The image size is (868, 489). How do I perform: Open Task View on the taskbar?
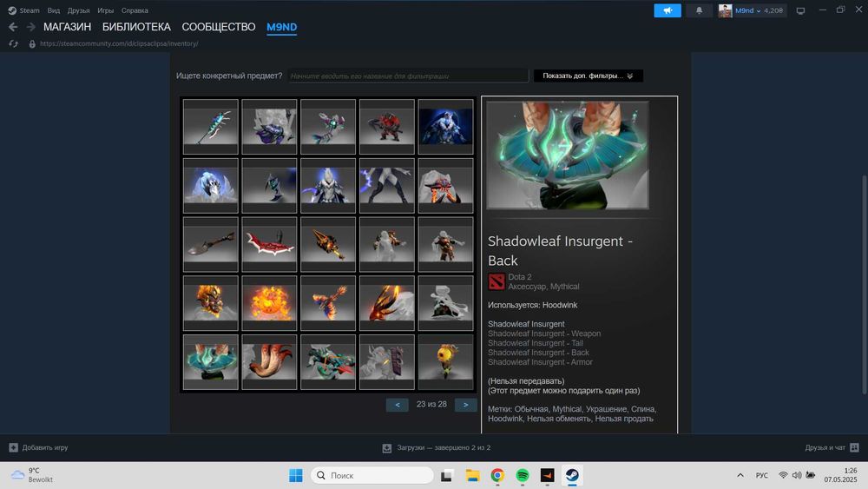pos(447,475)
